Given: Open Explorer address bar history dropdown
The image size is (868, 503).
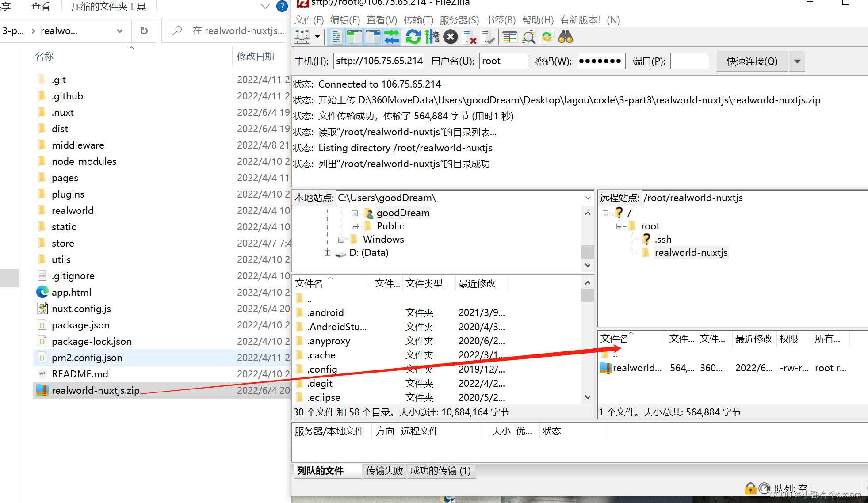Looking at the screenshot, I should click(120, 31).
